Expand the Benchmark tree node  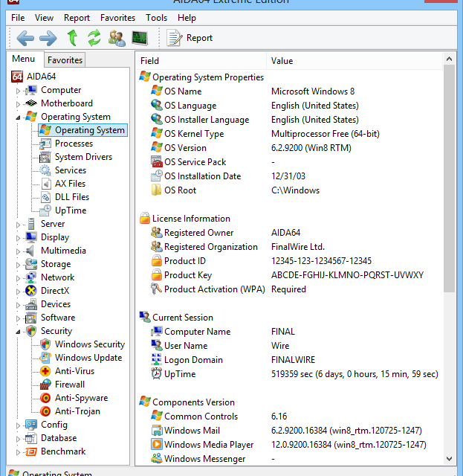click(x=19, y=452)
